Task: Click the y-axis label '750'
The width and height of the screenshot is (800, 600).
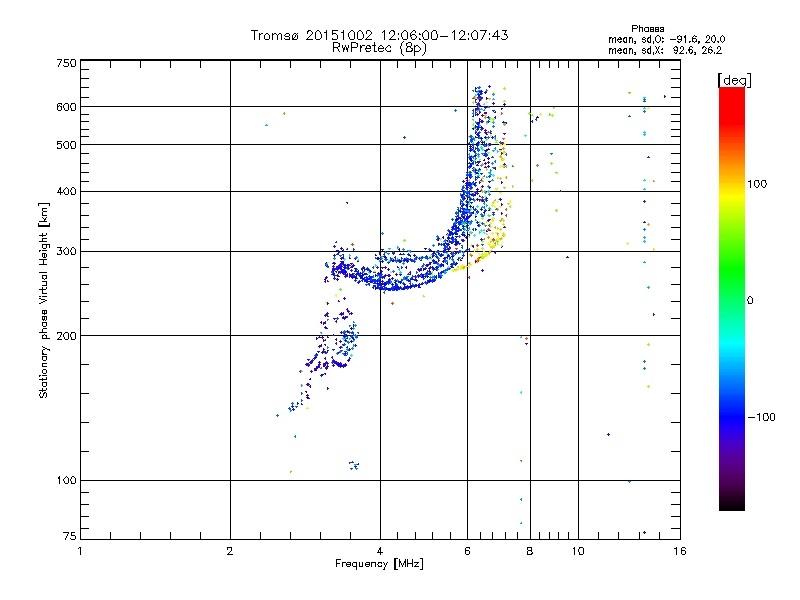Action: [x=66, y=63]
